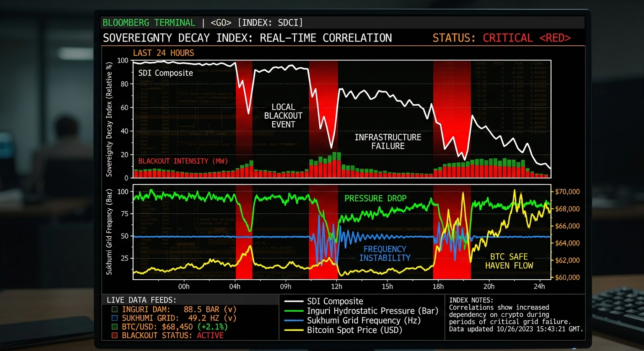Viewport: 644px width, 351px height.
Task: Click the INFRASTRUCTURE FAILURE annotation
Action: (388, 142)
